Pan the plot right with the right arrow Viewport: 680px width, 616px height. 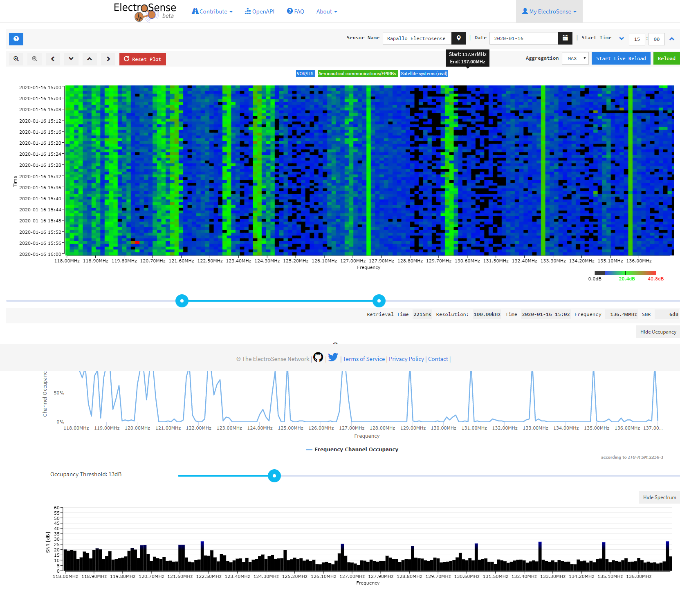(108, 59)
